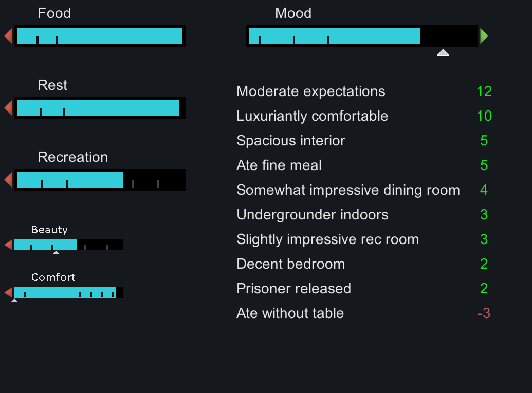
Task: Click the Beauty bar
Action: (x=69, y=245)
